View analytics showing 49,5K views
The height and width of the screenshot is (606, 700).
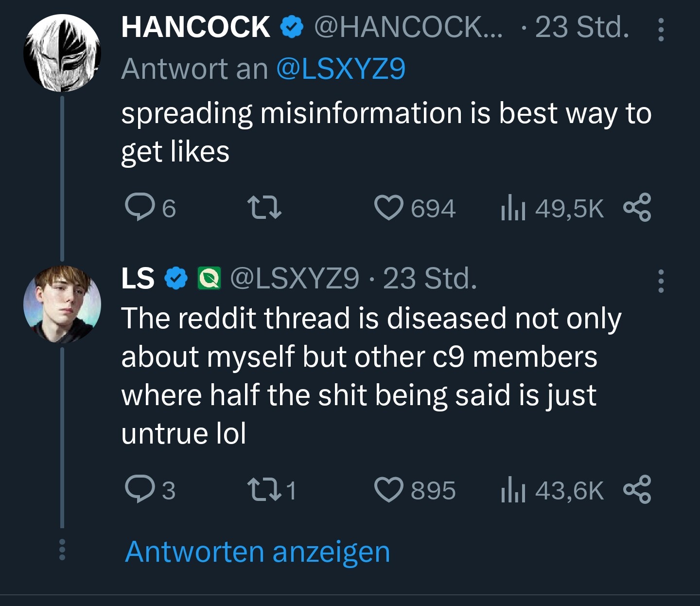coord(553,209)
